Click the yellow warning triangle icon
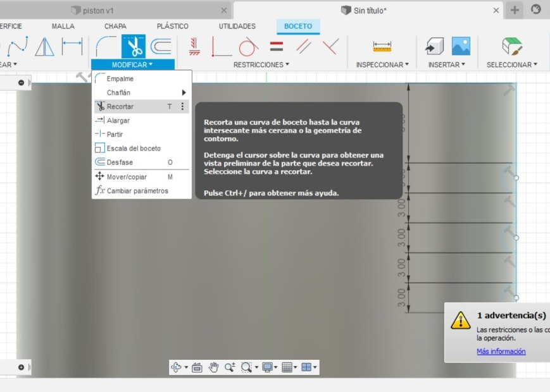This screenshot has height=392, width=550. [x=461, y=320]
